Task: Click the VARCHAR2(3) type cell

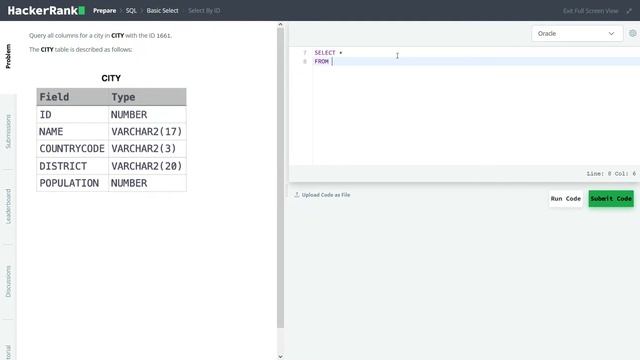Action: pos(148,149)
